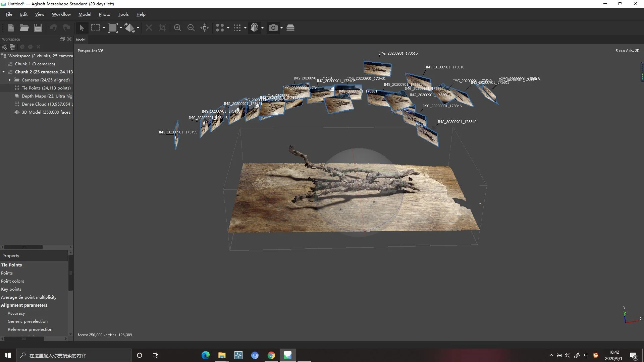Expand the Cameras group tree node
Screen dimensions: 644x362
pyautogui.click(x=10, y=80)
